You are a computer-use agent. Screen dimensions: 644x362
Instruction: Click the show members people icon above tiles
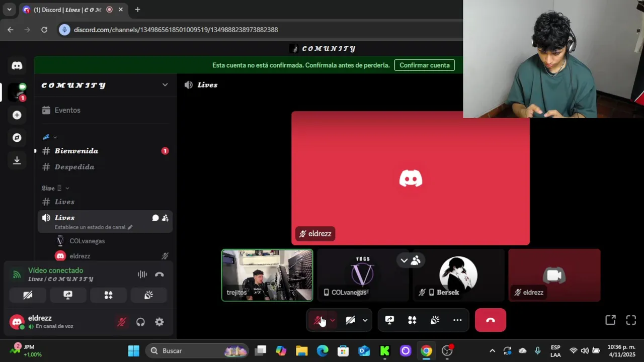click(416, 260)
